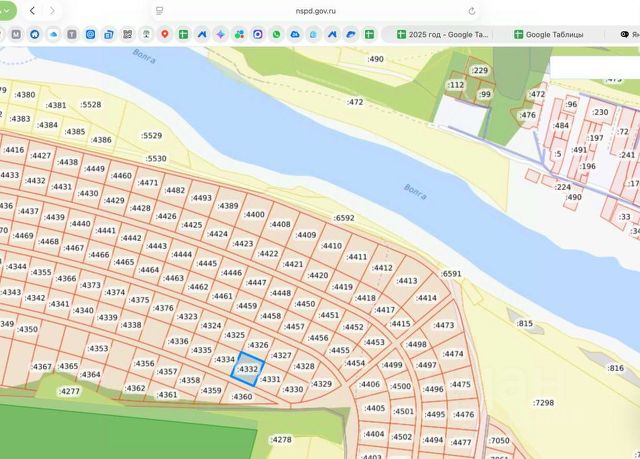
Task: Switch to the '2025 год - Google Та...' tab
Action: [x=442, y=35]
